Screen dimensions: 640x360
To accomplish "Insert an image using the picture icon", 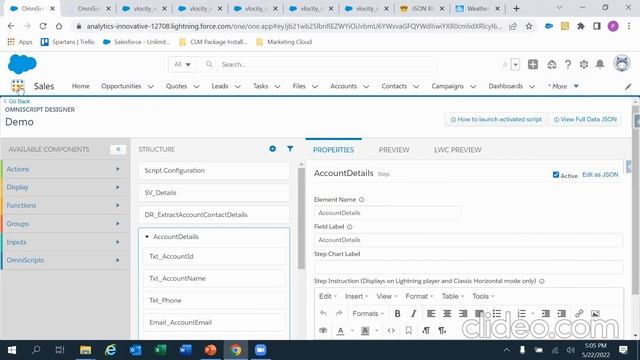I will point(595,313).
